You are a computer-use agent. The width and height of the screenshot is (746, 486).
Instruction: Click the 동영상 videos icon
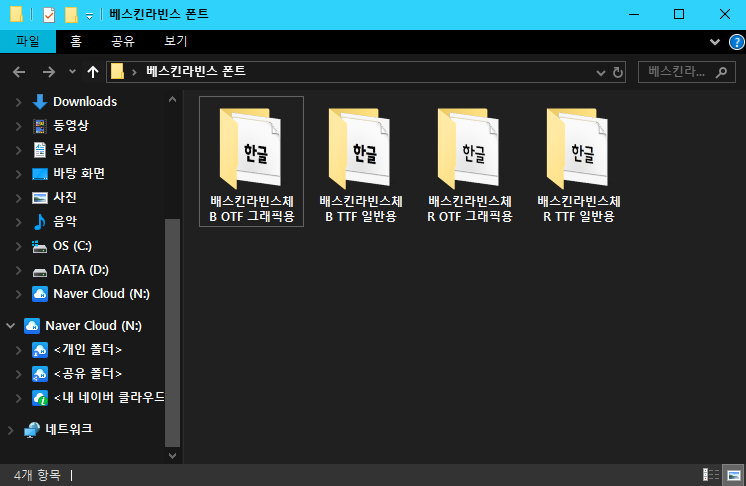40,126
